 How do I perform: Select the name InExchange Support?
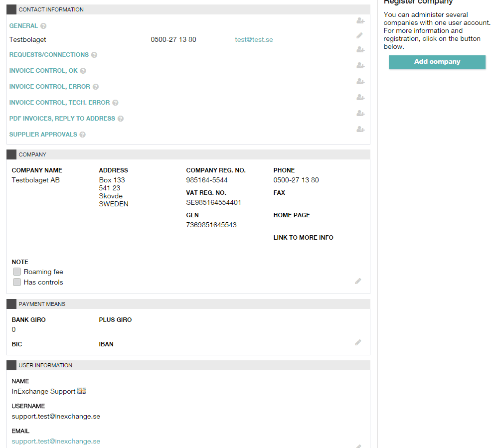click(x=43, y=392)
